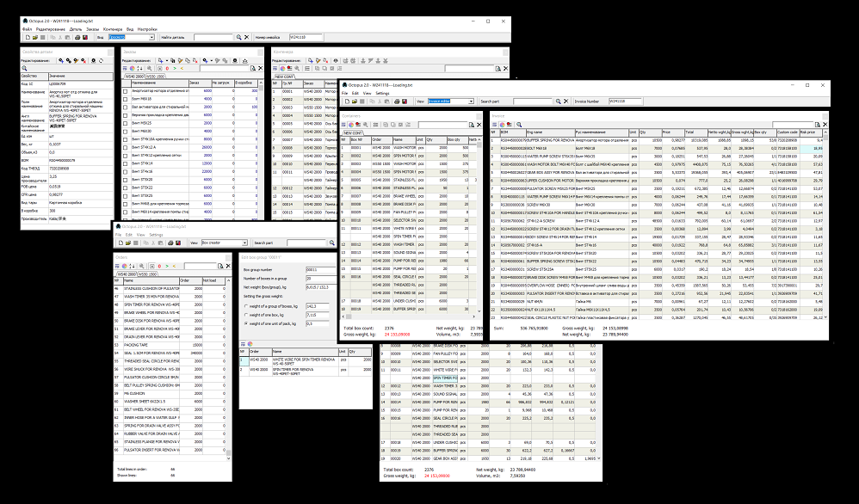859x504 pixels.
Task: Select the 'weight of one unit of pack, kg' radio
Action: click(x=246, y=323)
